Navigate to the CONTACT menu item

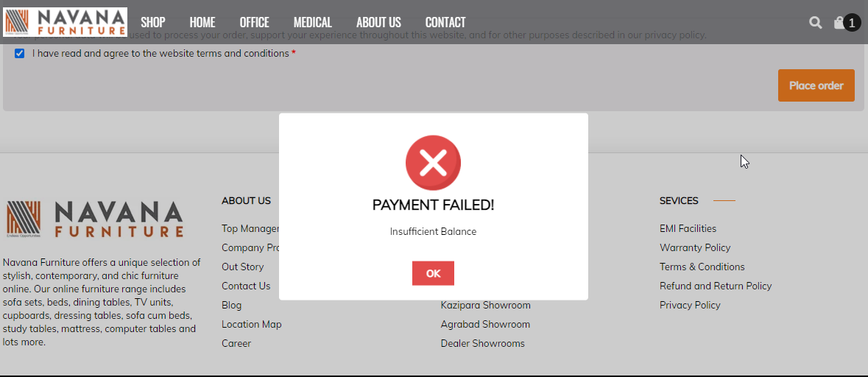tap(445, 23)
